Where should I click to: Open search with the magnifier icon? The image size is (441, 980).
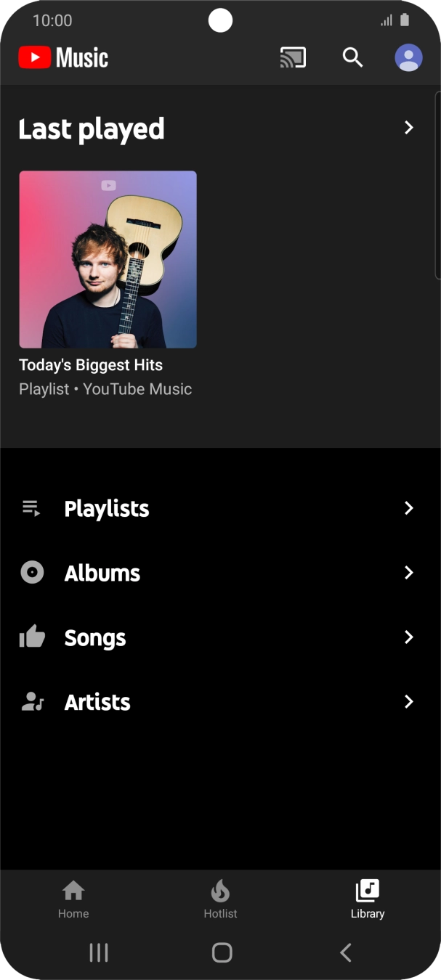pos(352,57)
